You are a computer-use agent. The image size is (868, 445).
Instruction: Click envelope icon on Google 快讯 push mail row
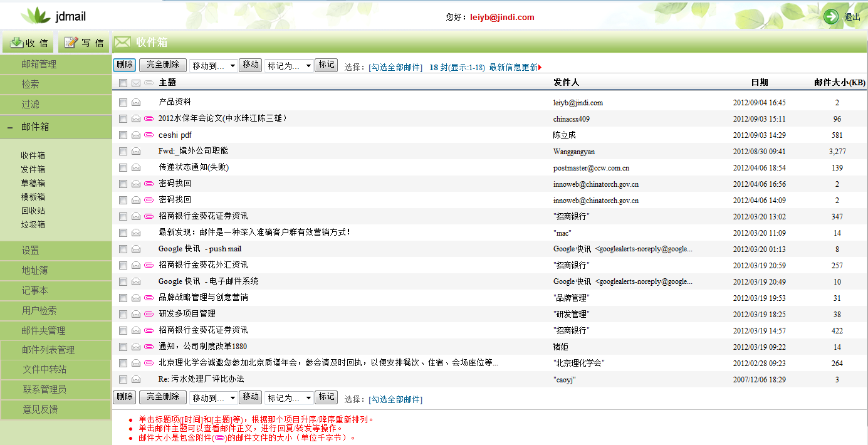click(x=136, y=249)
